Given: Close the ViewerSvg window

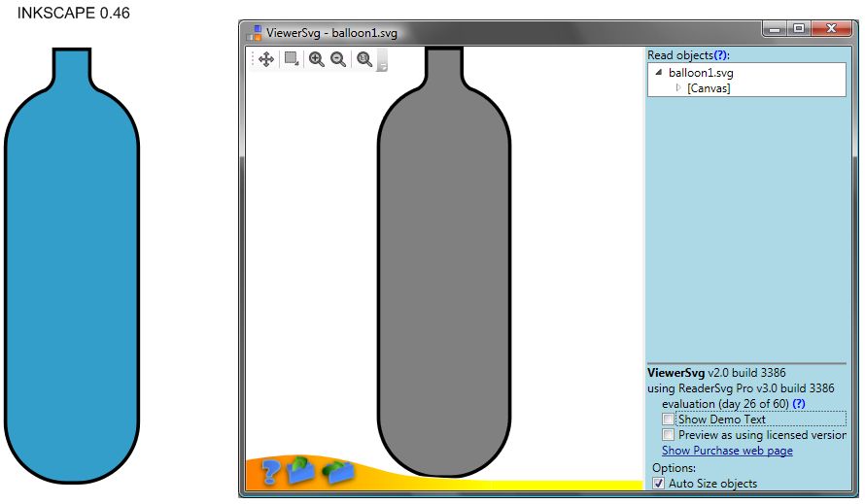Looking at the screenshot, I should coord(832,29).
